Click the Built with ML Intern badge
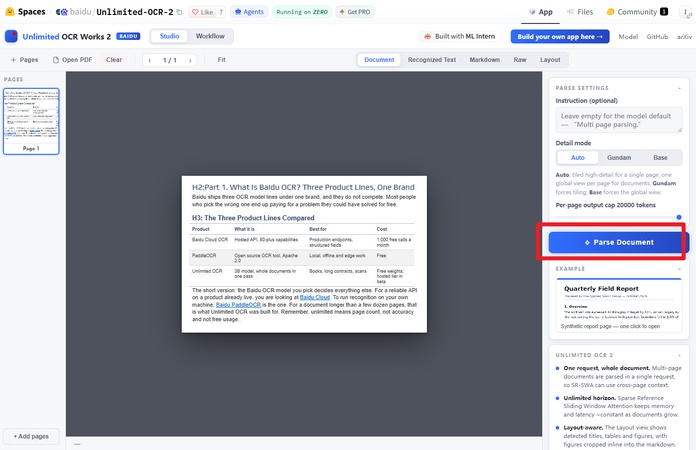Viewport: 696px width, 450px height. coord(460,36)
